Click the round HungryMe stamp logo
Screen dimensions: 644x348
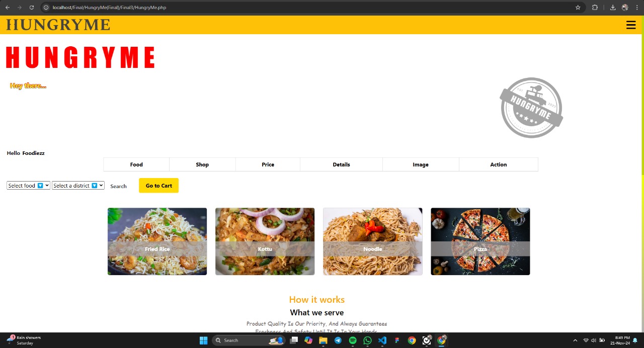coord(531,108)
